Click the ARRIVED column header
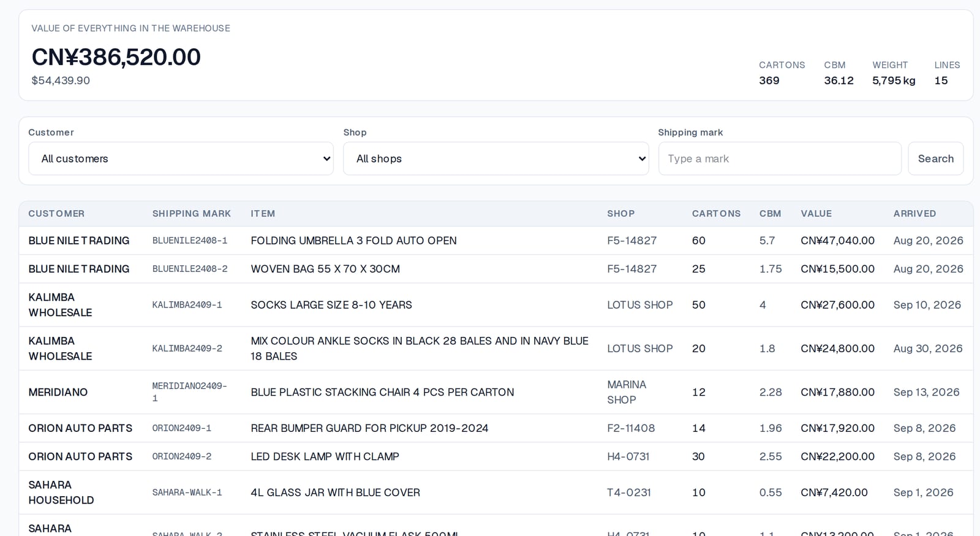The image size is (980, 536). point(914,214)
